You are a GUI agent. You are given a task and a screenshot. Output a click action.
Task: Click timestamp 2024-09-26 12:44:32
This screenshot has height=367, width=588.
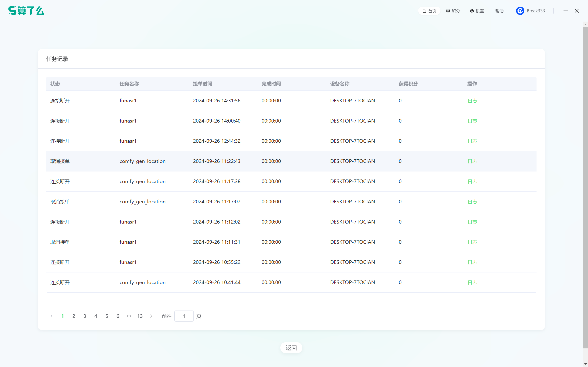[217, 141]
